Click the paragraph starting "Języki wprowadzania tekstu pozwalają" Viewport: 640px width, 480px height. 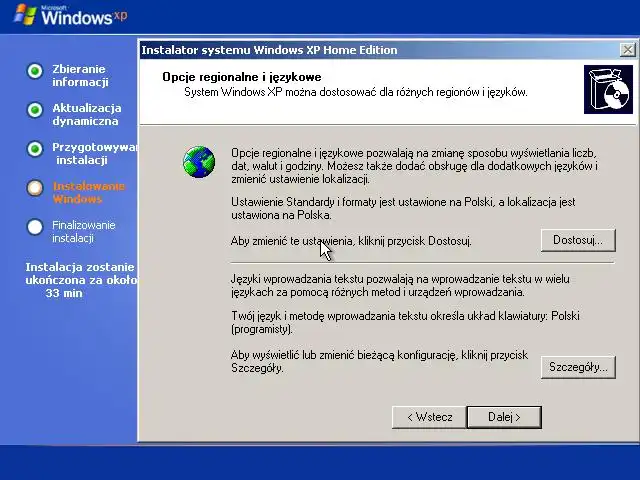pos(400,285)
